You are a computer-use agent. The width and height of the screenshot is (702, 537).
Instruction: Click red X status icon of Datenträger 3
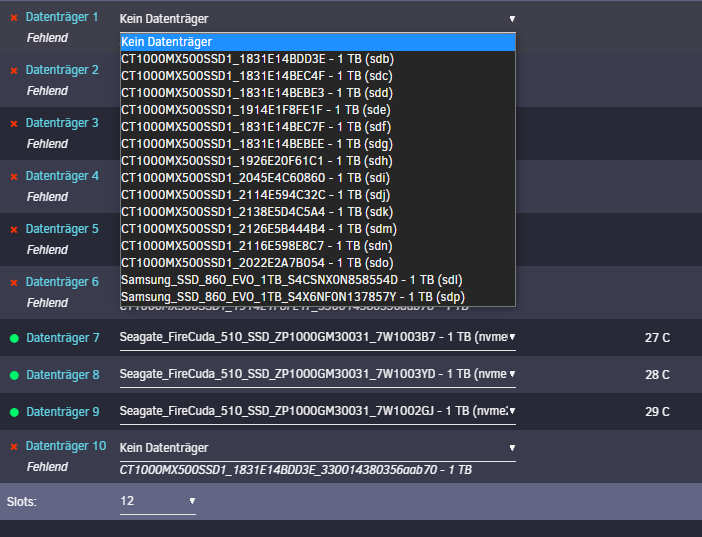(14, 124)
